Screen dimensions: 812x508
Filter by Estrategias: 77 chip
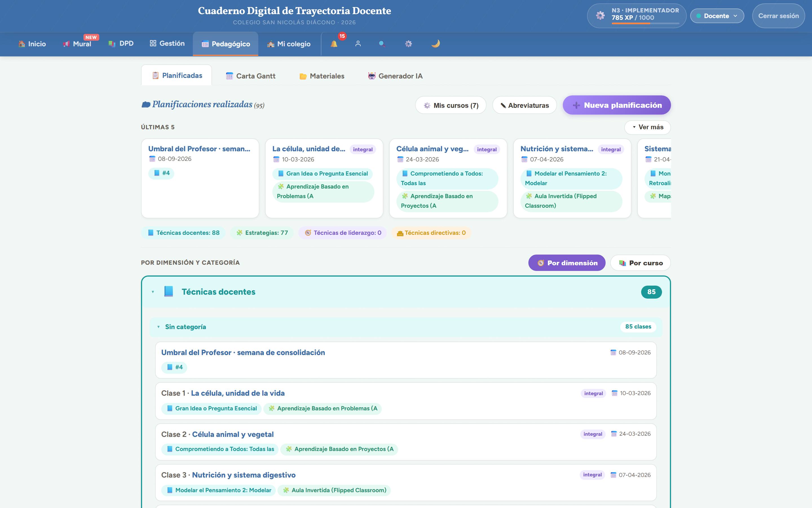click(262, 233)
